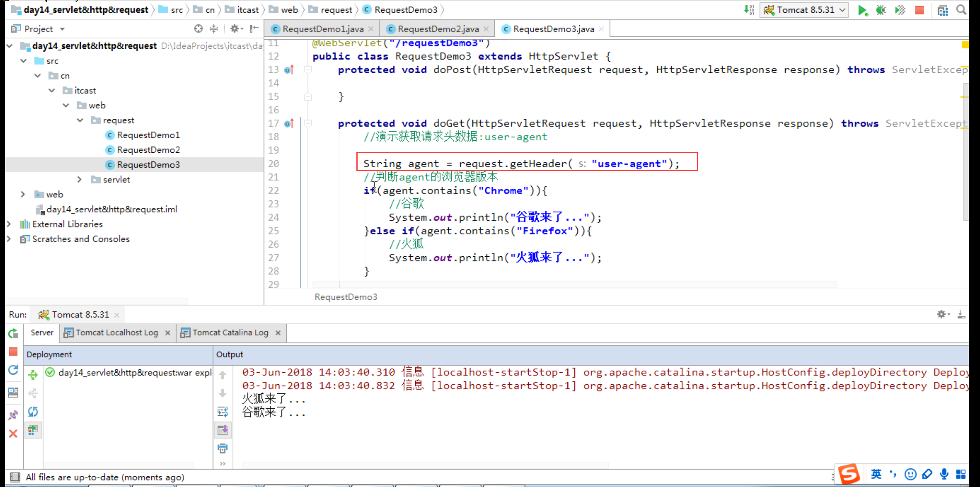
Task: Collapse the request package in project tree
Action: pyautogui.click(x=80, y=120)
